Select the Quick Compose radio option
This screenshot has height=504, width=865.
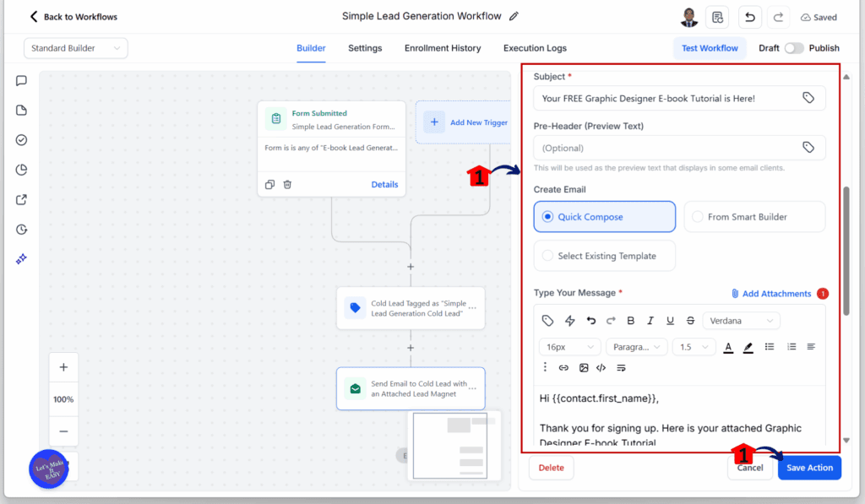(548, 217)
